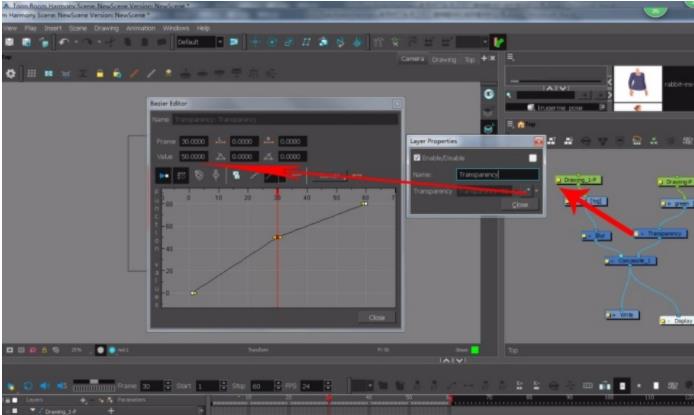This screenshot has height=415, width=694.
Task: Open the Help menu
Action: coord(203,28)
